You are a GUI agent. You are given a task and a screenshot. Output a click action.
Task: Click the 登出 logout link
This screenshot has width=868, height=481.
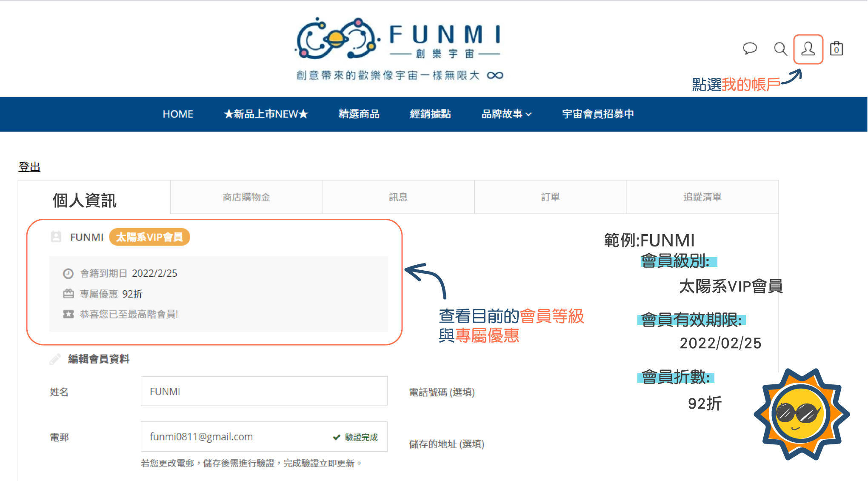[29, 167]
